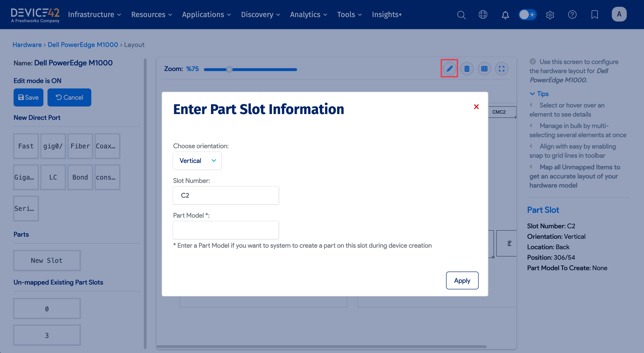
Task: Click inside the Part Model input field
Action: click(x=226, y=230)
